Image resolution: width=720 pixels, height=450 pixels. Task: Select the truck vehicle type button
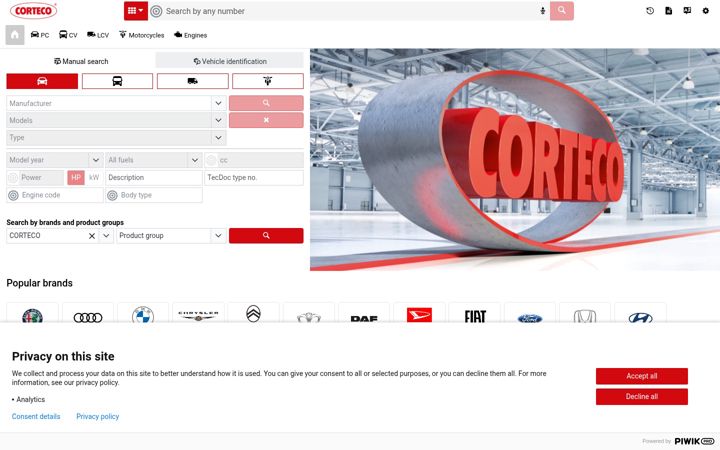pos(192,81)
